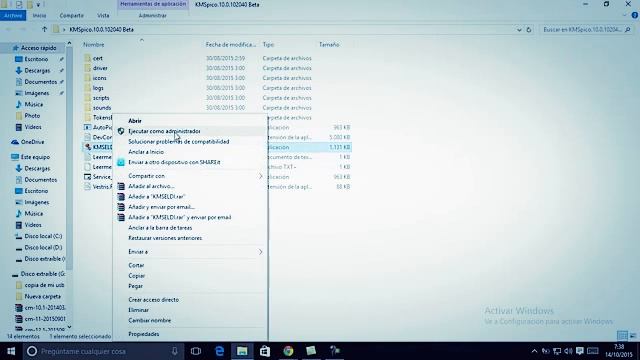Choose 'Crear acceso directo'

pos(153,300)
